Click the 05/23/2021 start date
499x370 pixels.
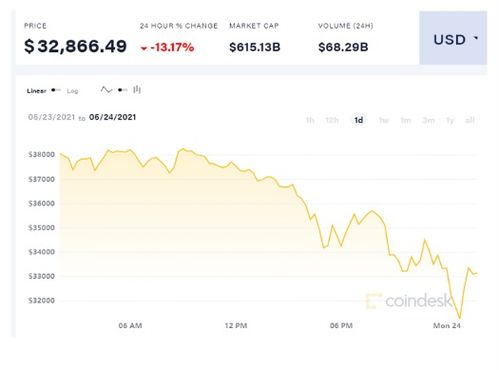pyautogui.click(x=51, y=117)
